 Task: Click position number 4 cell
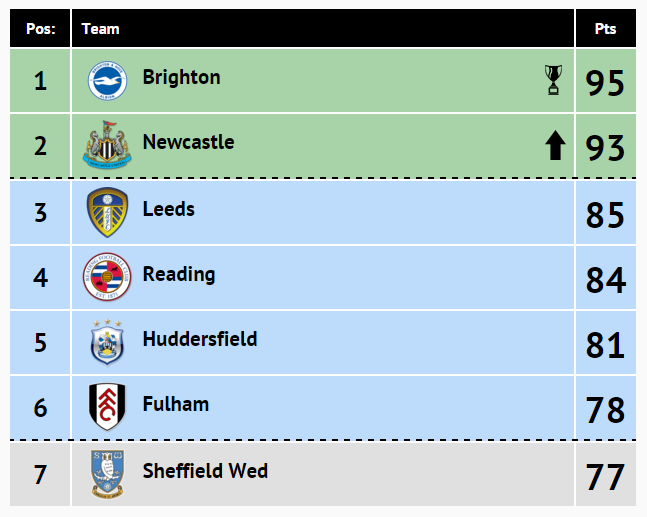click(x=40, y=278)
